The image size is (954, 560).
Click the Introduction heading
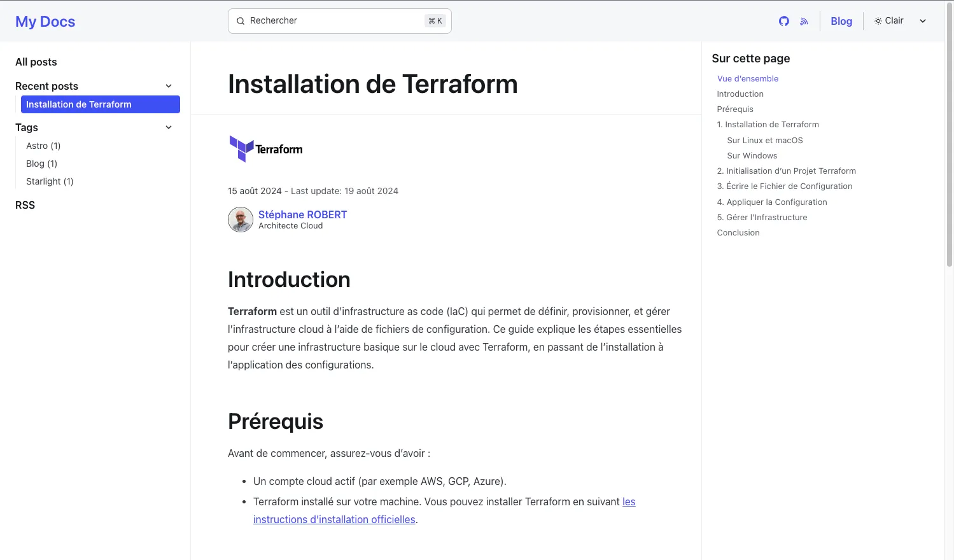coord(289,279)
